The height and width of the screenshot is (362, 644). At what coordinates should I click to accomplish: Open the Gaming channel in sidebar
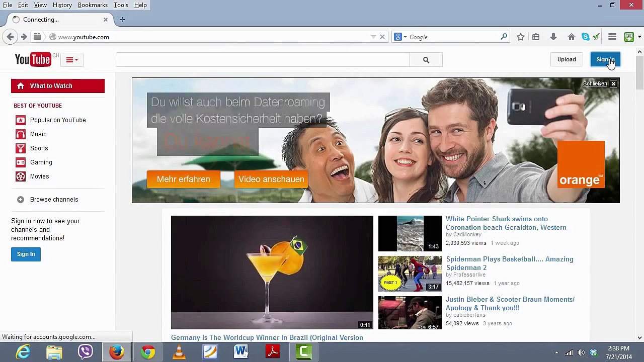tap(41, 162)
